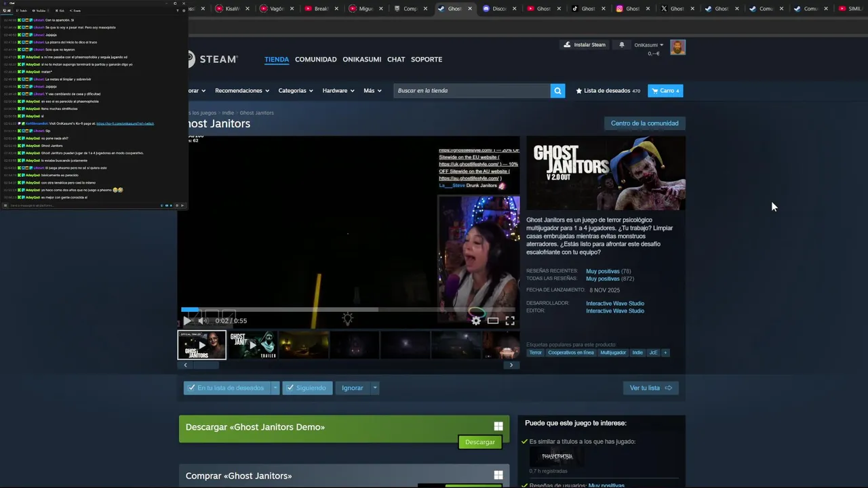Switch to the Kick tab in chat window
The height and width of the screenshot is (488, 868).
pyautogui.click(x=60, y=10)
